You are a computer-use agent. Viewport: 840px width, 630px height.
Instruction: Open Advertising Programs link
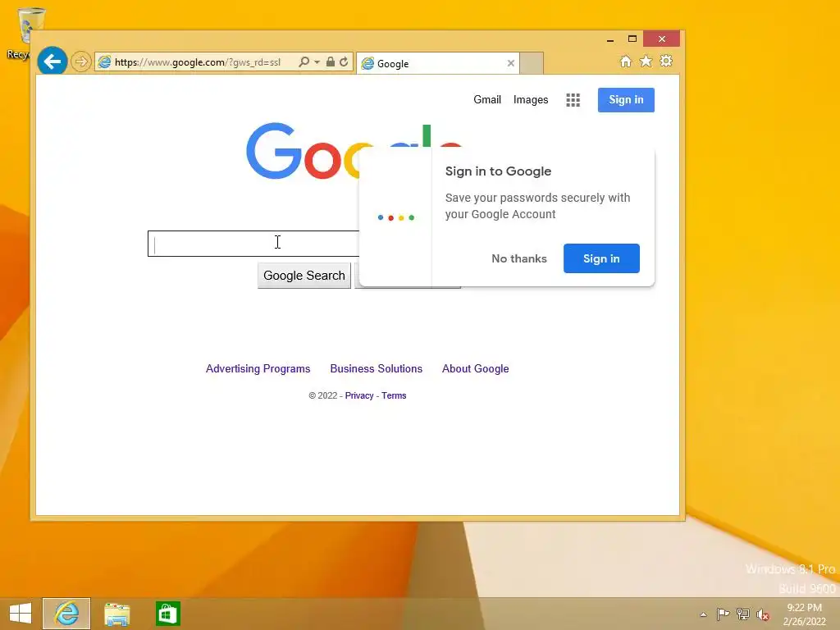tap(258, 368)
